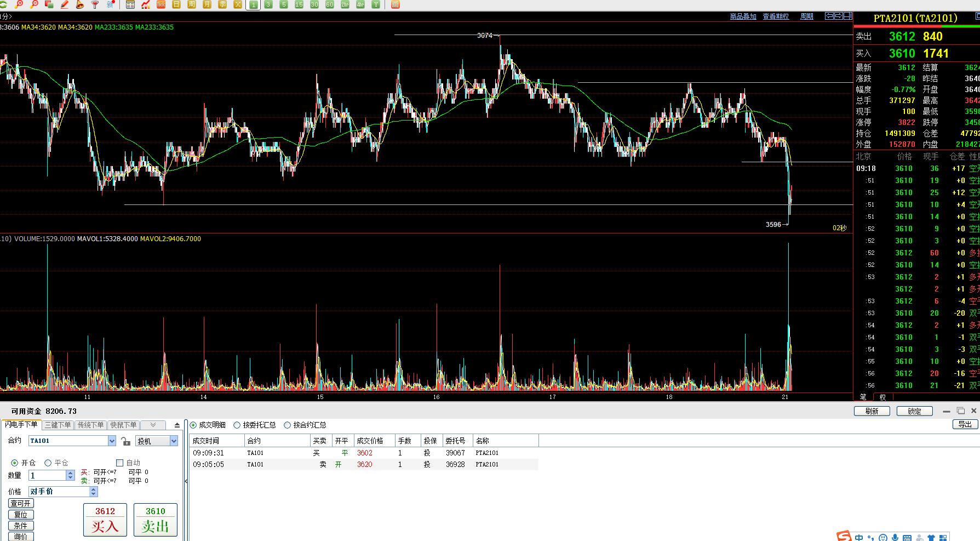Switch to 快鼠下单 tab
Image resolution: width=980 pixels, height=541 pixels.
123,425
